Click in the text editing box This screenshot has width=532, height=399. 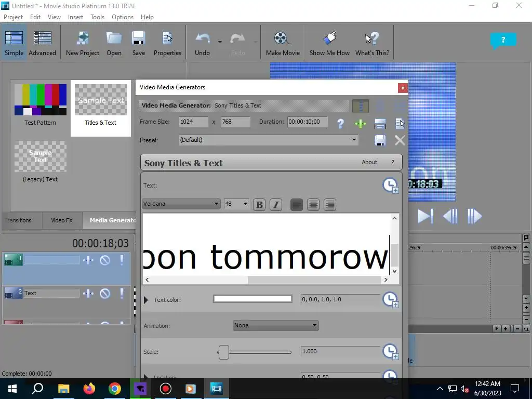(x=266, y=244)
